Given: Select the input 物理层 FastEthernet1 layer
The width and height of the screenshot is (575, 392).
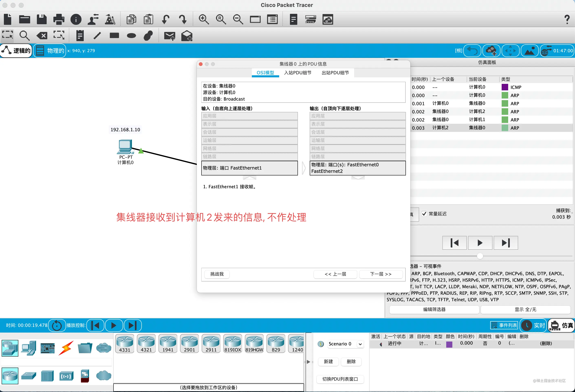Looking at the screenshot, I should point(249,168).
